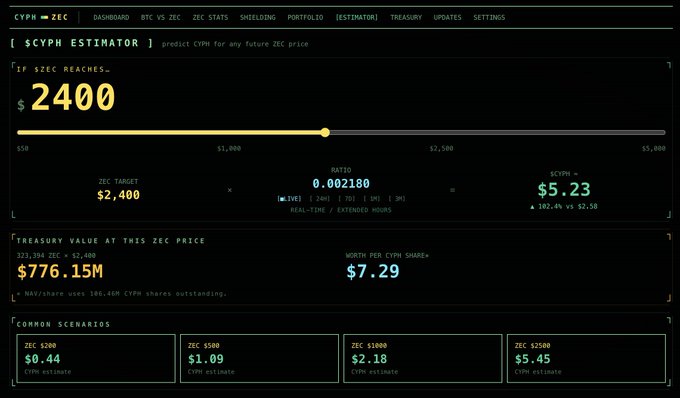This screenshot has height=398, width=680.
Task: Click TREASURY VALUE AT THIS ZEC PRICE heading
Action: click(111, 241)
